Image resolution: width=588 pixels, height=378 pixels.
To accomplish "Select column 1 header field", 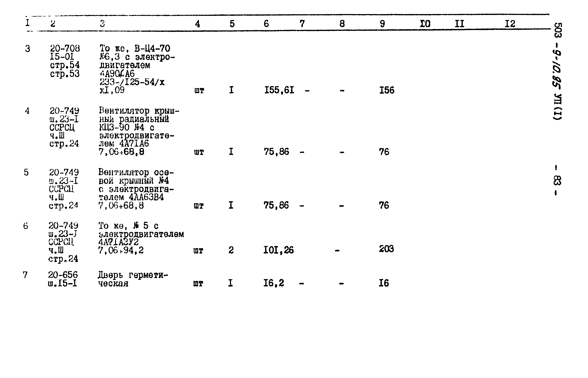I will [24, 24].
